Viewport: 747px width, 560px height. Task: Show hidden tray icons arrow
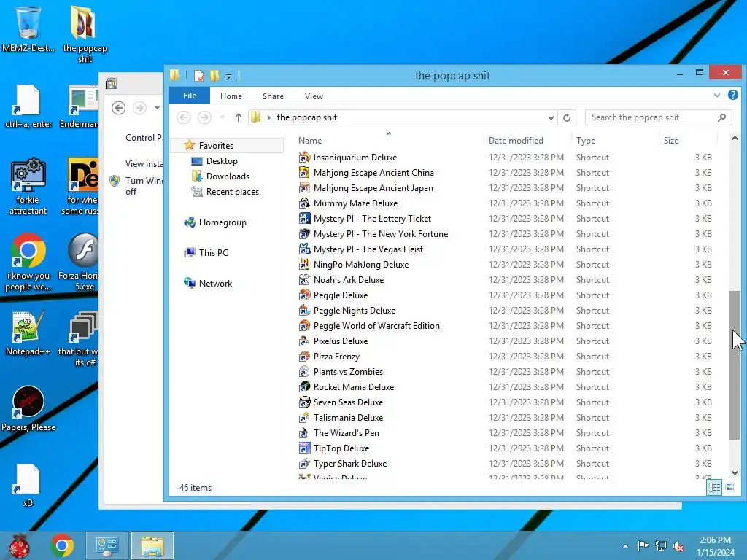(625, 546)
